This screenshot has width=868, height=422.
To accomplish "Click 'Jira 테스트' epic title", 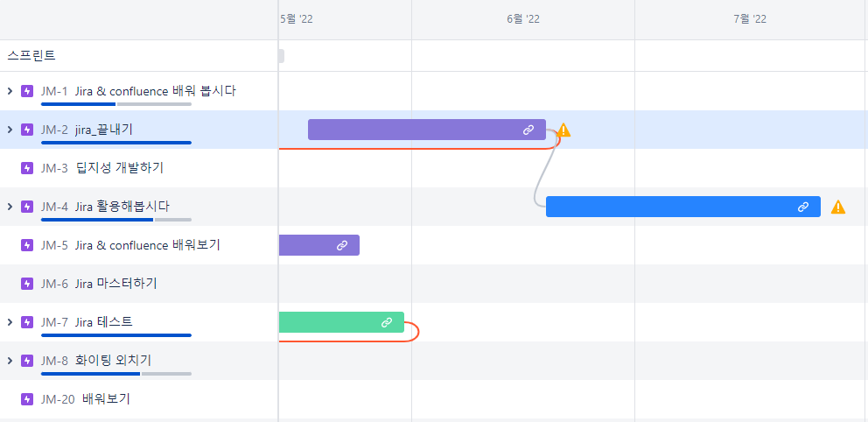I will pos(103,322).
